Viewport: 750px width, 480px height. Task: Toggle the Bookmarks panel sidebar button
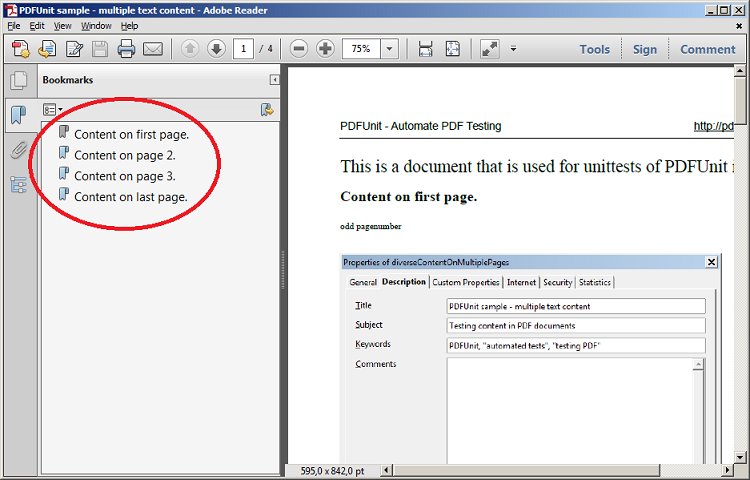click(x=18, y=115)
